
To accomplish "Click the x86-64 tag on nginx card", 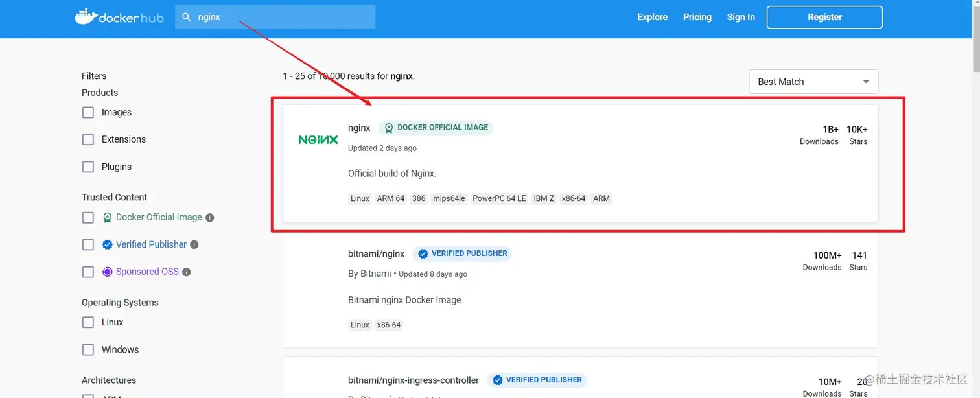I will click(x=574, y=198).
